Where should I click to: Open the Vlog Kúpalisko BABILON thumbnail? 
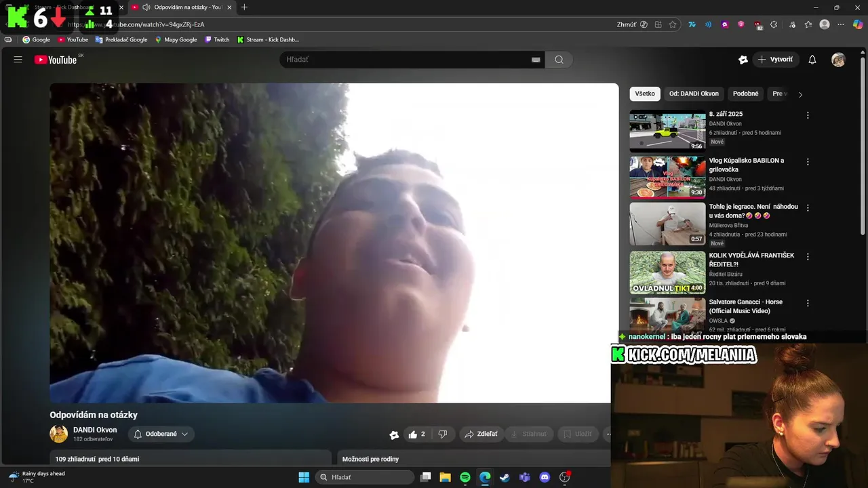pyautogui.click(x=667, y=178)
